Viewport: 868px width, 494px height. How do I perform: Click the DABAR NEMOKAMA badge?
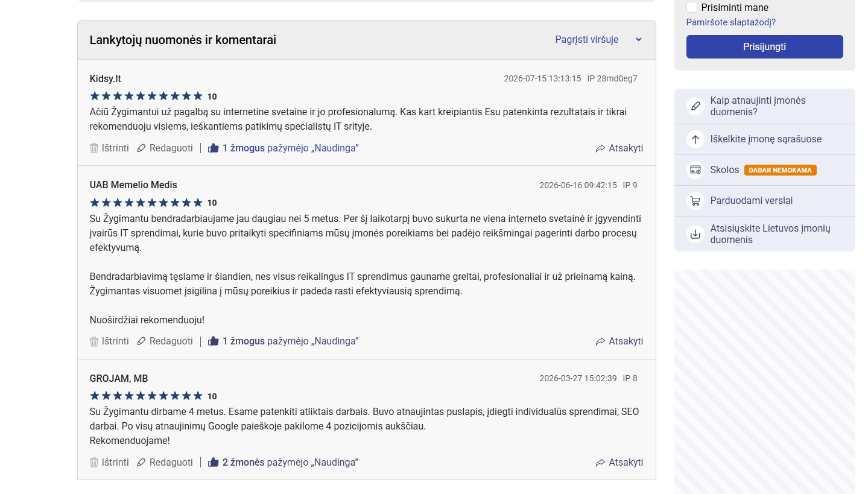click(x=780, y=170)
